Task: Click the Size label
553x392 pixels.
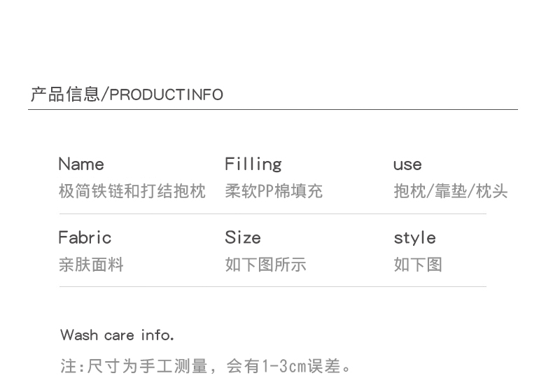Action: (x=243, y=238)
